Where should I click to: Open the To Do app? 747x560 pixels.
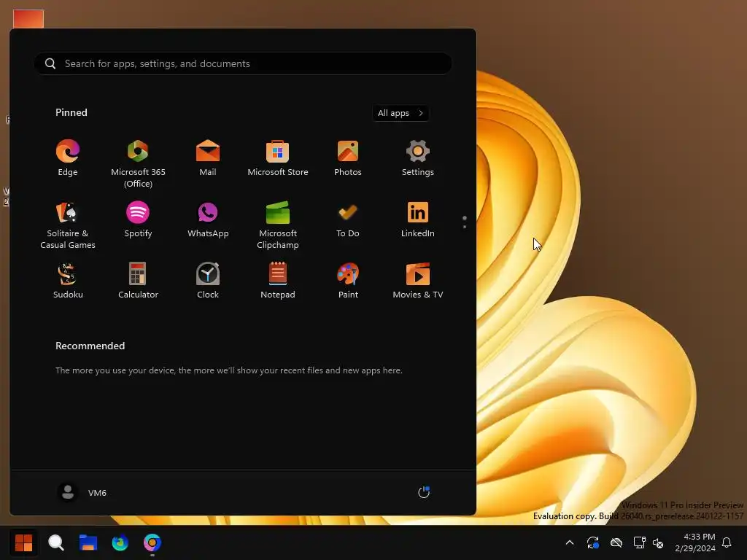[x=348, y=220]
